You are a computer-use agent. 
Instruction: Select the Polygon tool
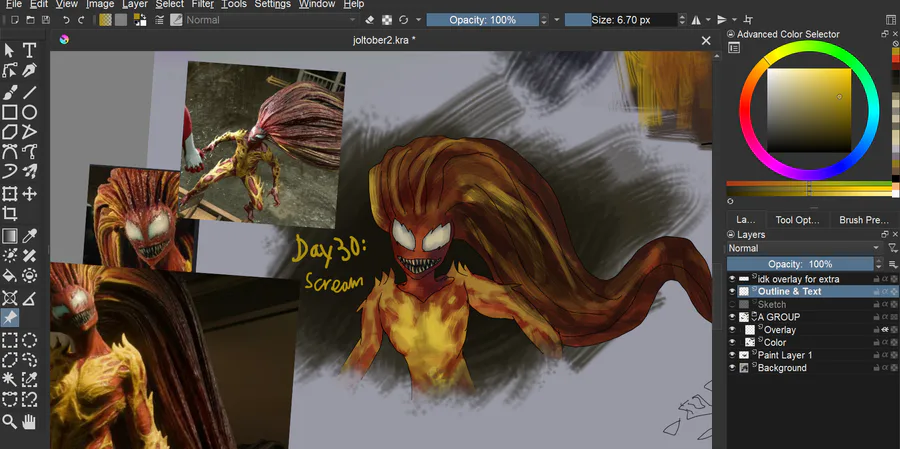[x=10, y=133]
